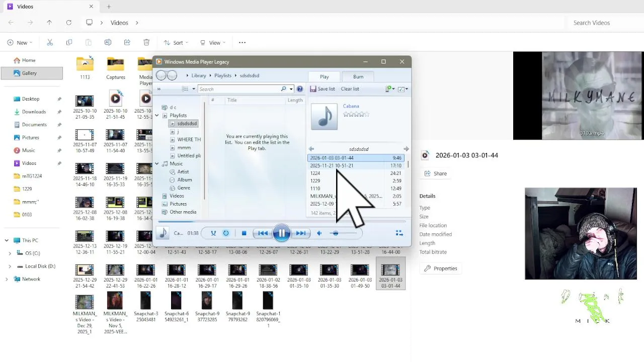Click Properties in Explorer details pane
644x362 pixels.
[441, 268]
